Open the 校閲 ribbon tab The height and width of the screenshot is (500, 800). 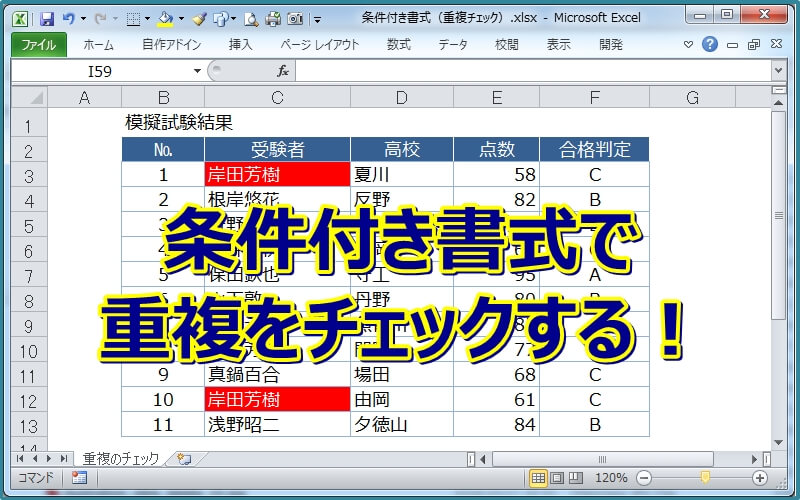click(507, 45)
